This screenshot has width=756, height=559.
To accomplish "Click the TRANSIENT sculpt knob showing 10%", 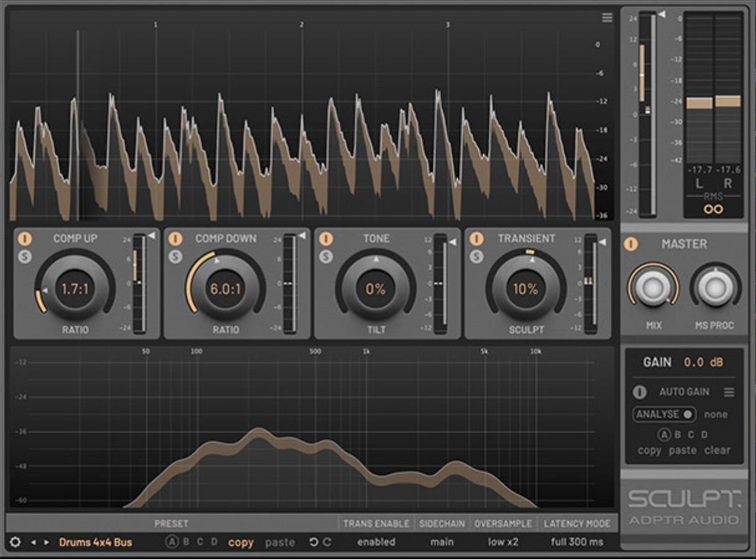I will pyautogui.click(x=526, y=289).
